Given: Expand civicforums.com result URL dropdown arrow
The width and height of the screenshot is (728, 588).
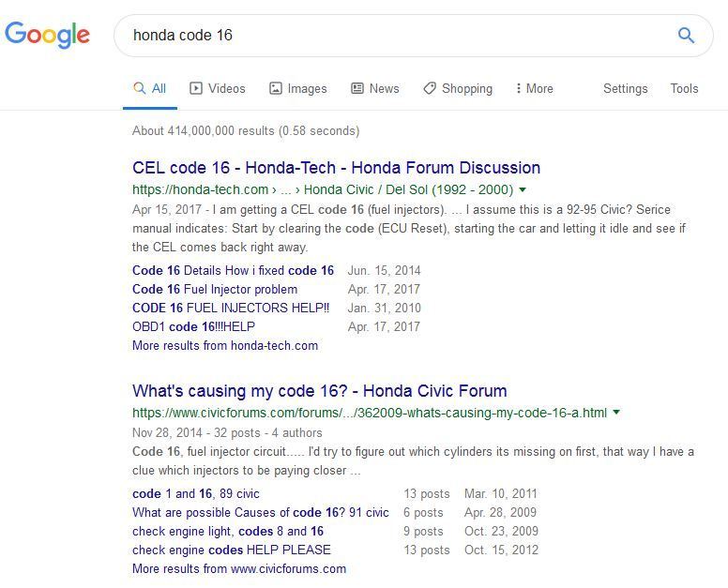Looking at the screenshot, I should [x=616, y=413].
